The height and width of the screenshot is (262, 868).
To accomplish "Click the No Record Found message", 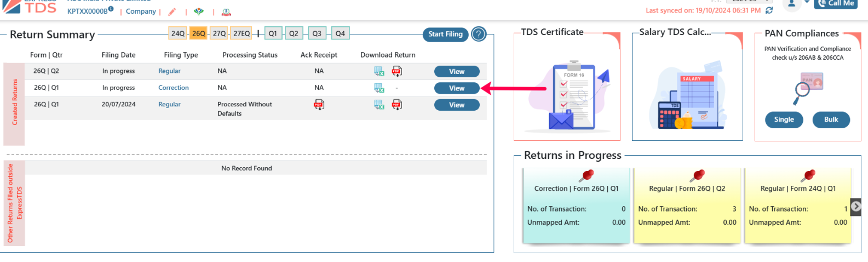I will (246, 168).
